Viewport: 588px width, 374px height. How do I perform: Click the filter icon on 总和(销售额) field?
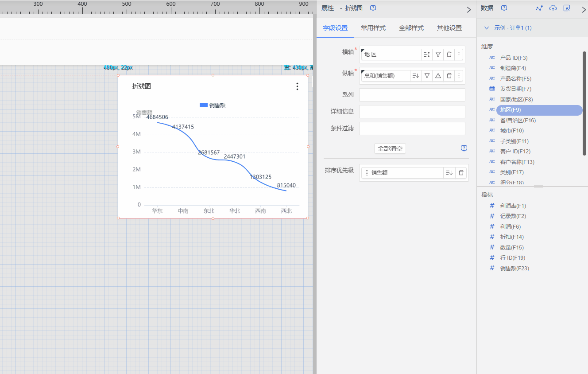coord(427,76)
